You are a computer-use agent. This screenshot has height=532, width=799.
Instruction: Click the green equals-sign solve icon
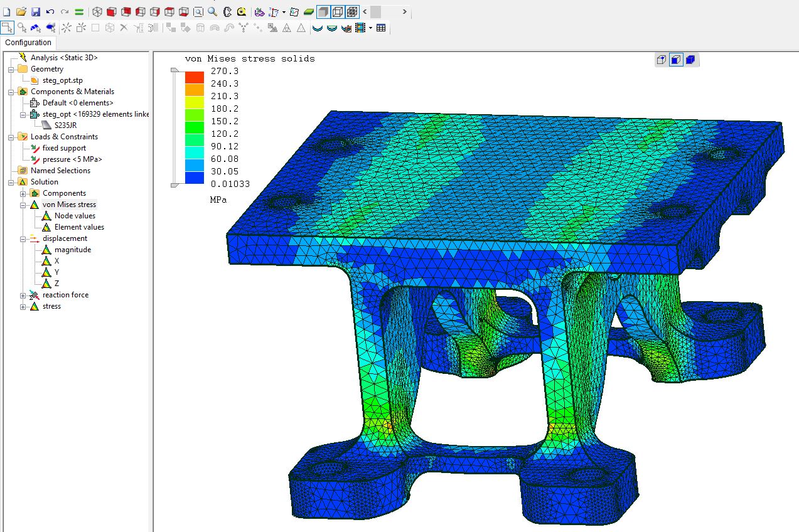point(79,12)
